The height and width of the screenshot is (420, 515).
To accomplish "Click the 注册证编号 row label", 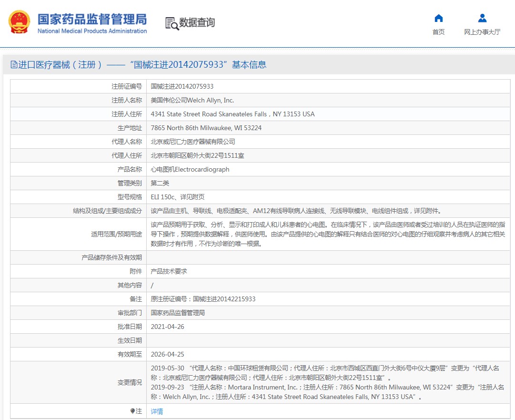I will click(x=126, y=86).
